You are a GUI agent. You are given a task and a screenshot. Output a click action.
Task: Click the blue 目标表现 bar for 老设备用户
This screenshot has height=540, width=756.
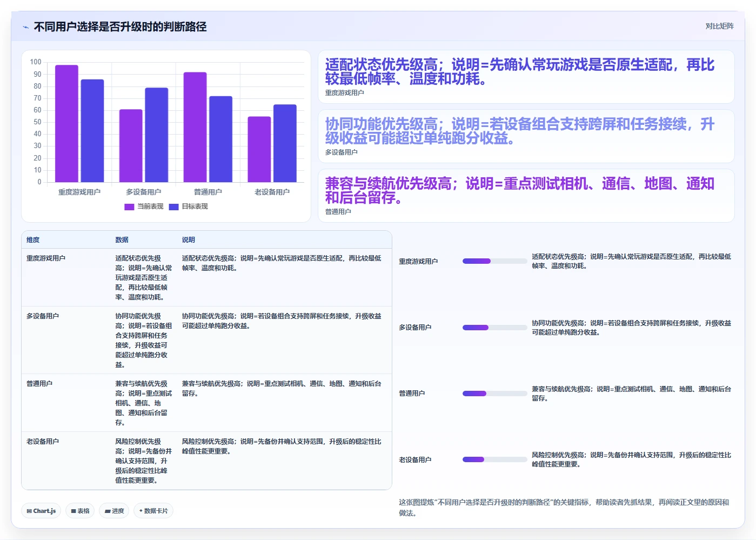(x=285, y=143)
